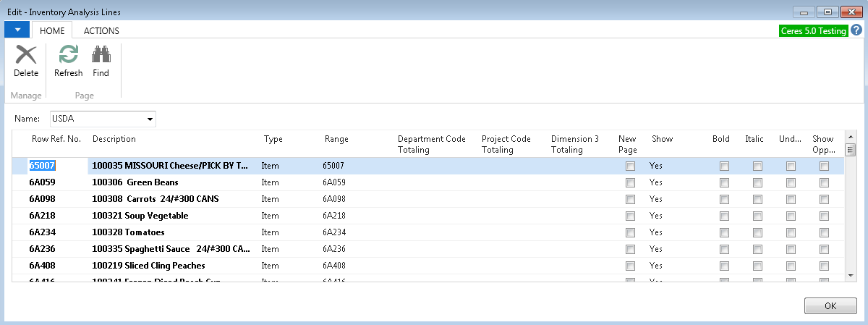Check Italic for the 6A098 Carrots row
The image size is (868, 325).
pyautogui.click(x=757, y=199)
